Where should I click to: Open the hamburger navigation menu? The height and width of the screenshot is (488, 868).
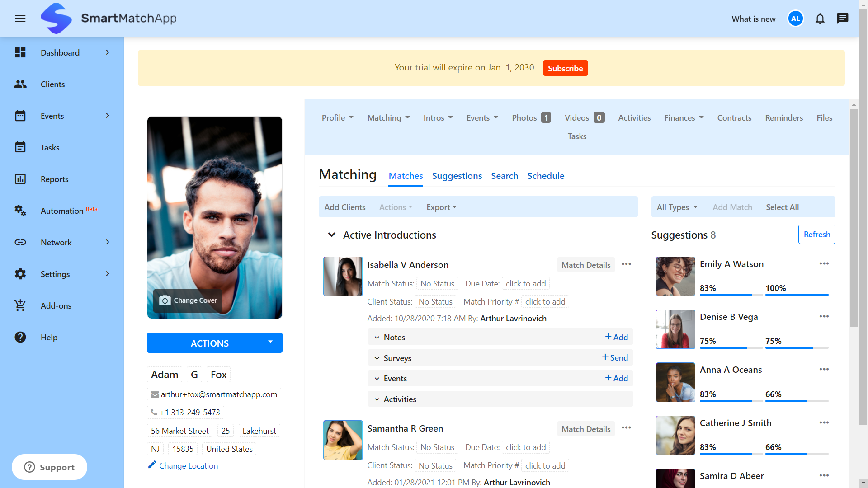click(20, 19)
